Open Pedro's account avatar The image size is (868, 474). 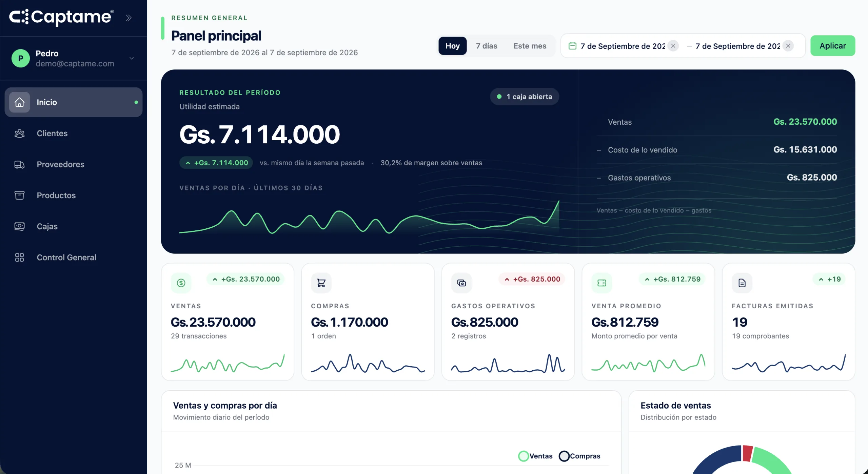click(x=20, y=58)
